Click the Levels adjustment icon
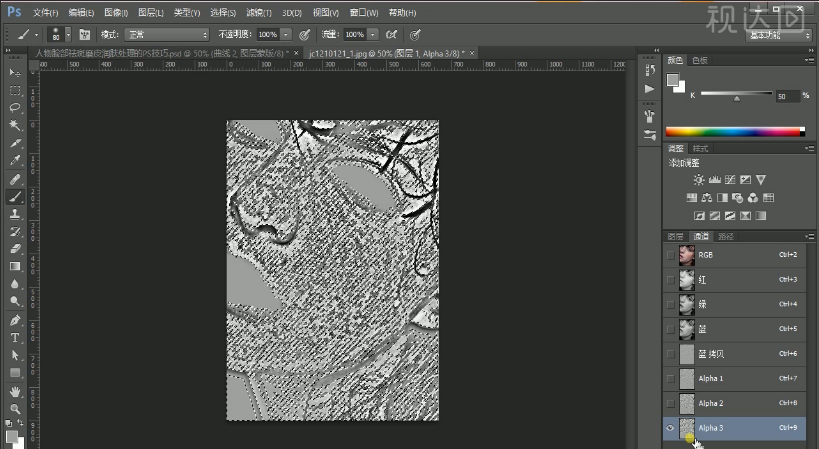This screenshot has height=449, width=819. 715,180
